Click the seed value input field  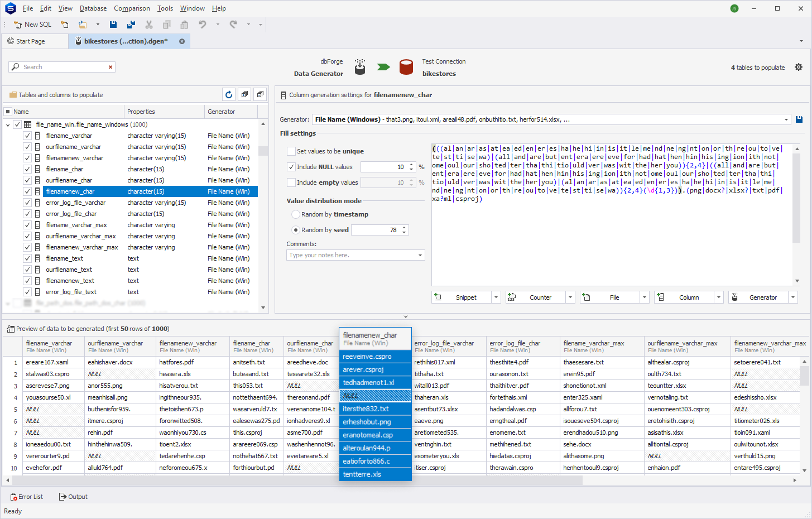click(375, 230)
